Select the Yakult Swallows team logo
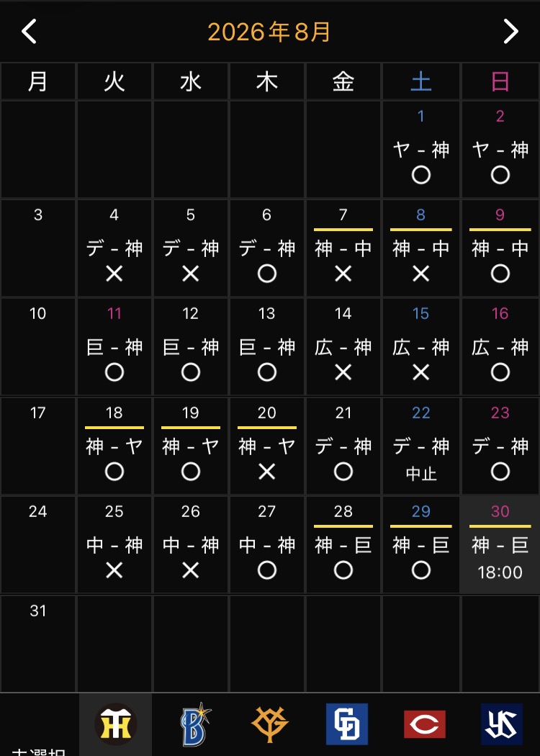Viewport: 540px width, 756px height. tap(502, 724)
